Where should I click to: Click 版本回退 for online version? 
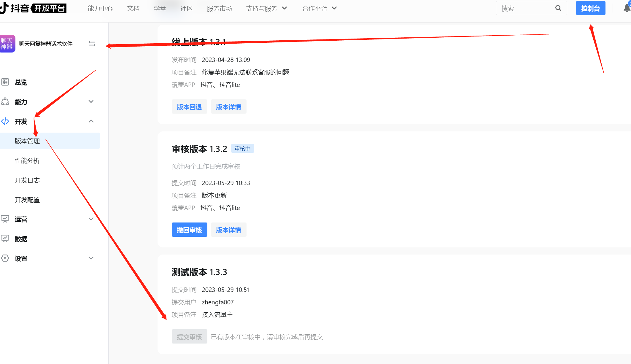point(189,107)
